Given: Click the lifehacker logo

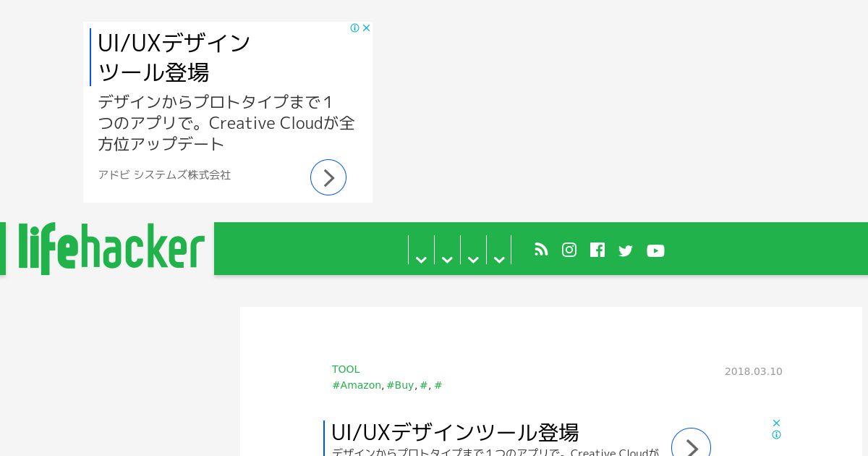Looking at the screenshot, I should click(x=111, y=249).
